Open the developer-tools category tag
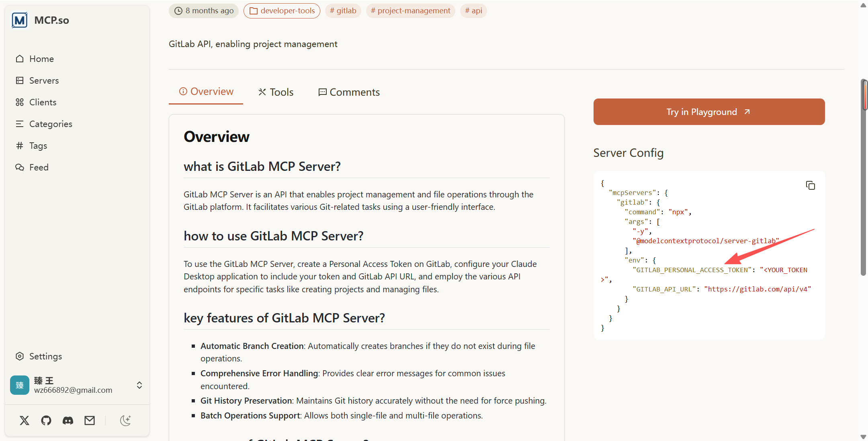The height and width of the screenshot is (441, 868). [x=282, y=11]
